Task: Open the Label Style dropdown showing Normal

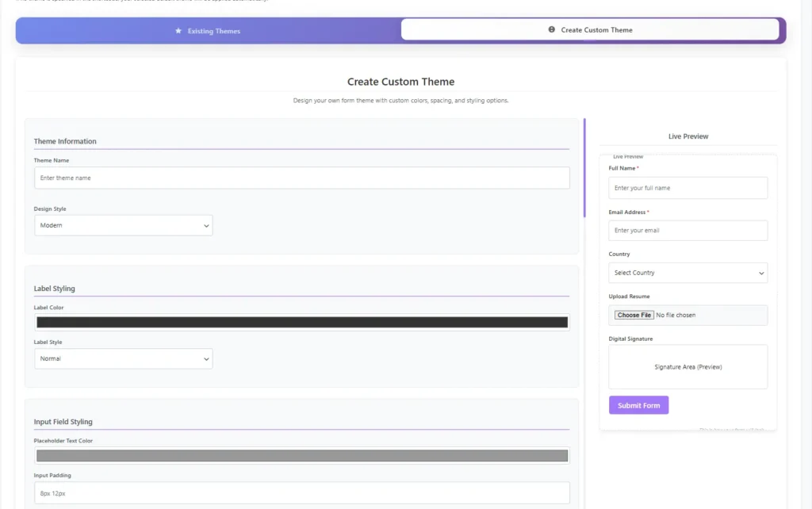Action: [123, 358]
